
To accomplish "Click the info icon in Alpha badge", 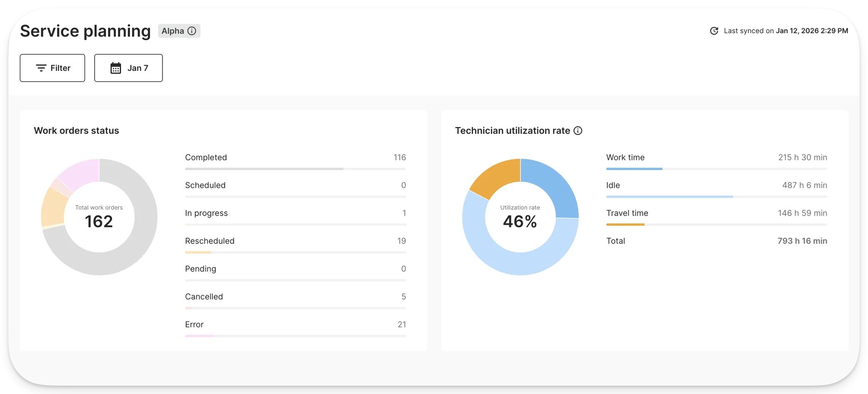I will 192,31.
